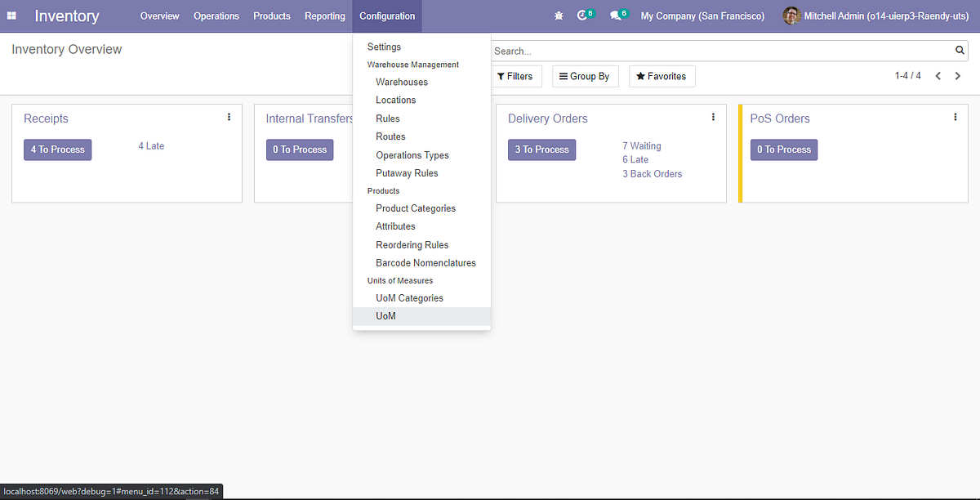
Task: Click the 4 To Process button for Receipts
Action: (57, 150)
